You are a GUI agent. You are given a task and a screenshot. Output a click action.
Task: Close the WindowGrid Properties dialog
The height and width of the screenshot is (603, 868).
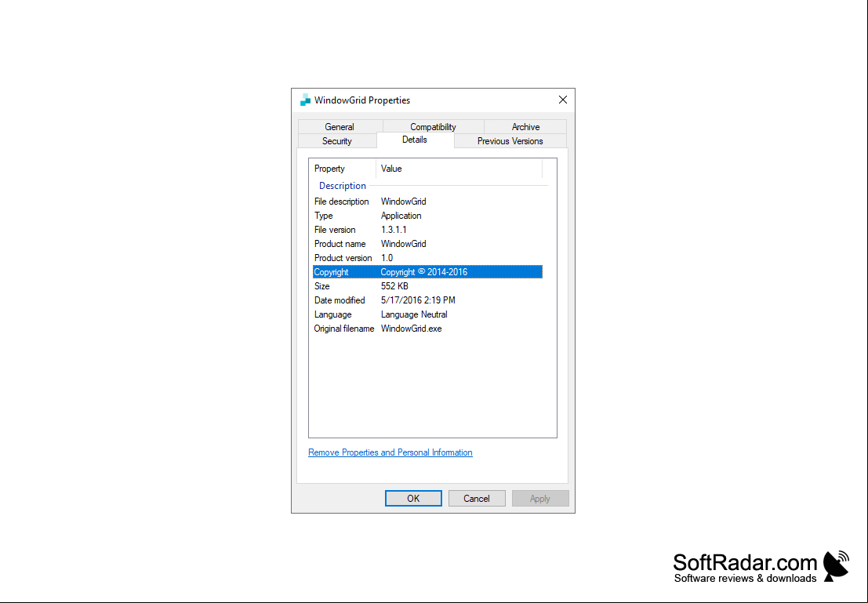tap(562, 100)
